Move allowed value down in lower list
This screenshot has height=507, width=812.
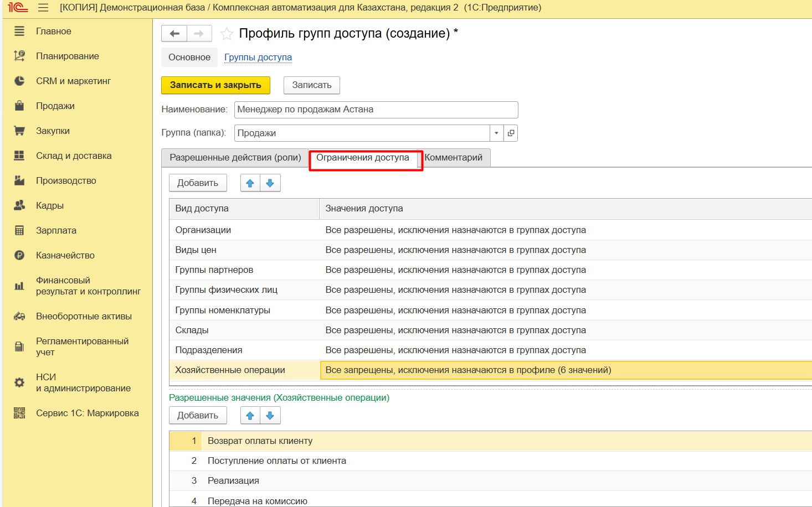[x=270, y=416]
